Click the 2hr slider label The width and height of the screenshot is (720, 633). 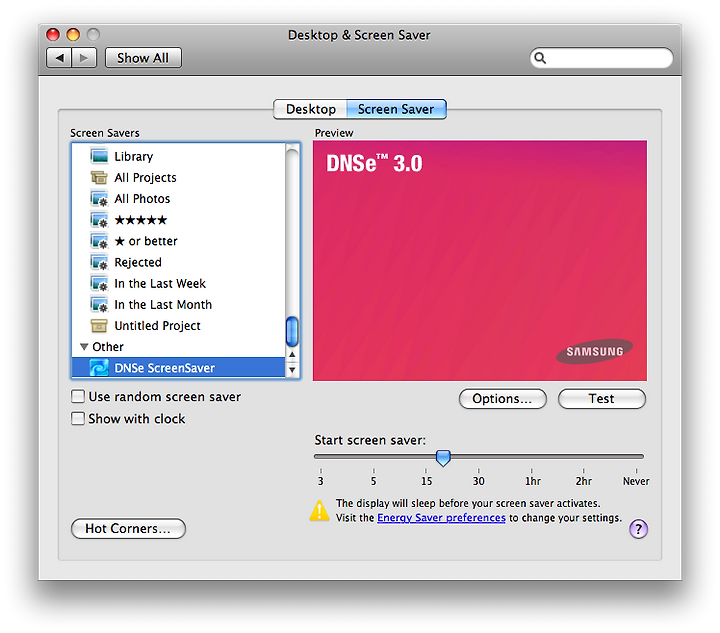click(x=584, y=481)
